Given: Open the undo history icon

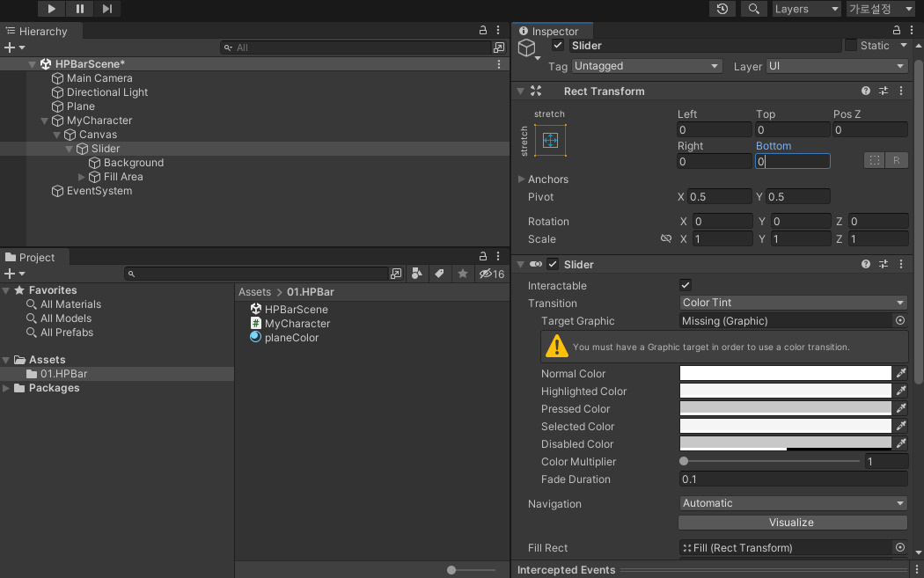Looking at the screenshot, I should [x=722, y=9].
